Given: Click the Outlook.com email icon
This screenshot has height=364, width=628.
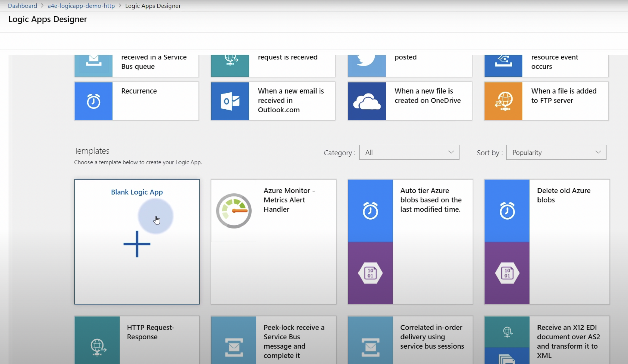Looking at the screenshot, I should [230, 101].
